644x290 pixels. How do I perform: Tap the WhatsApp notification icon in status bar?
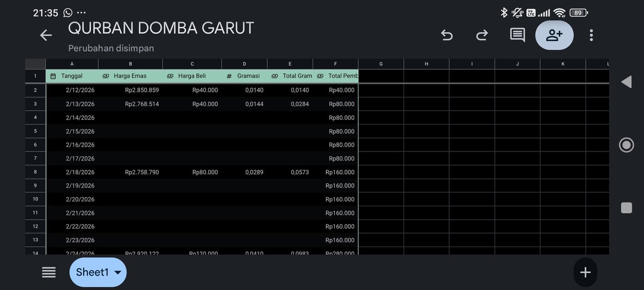point(68,12)
